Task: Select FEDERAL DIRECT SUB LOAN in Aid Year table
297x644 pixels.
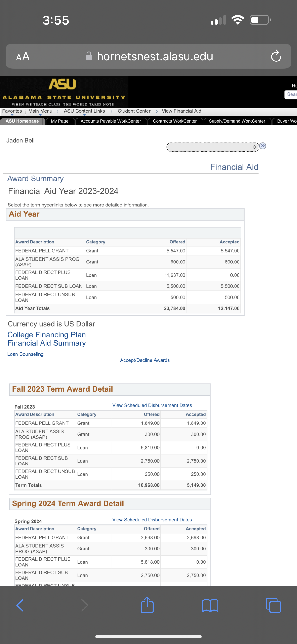Action: (49, 286)
